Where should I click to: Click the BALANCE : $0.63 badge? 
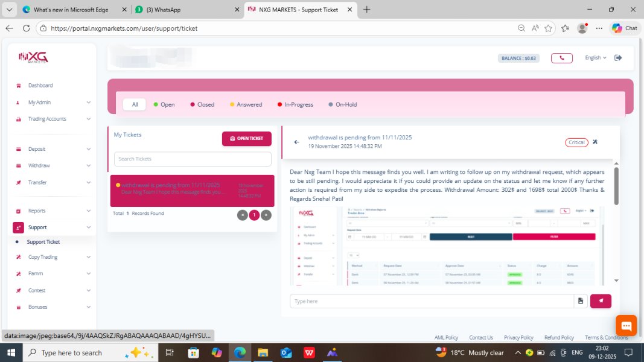[518, 59]
